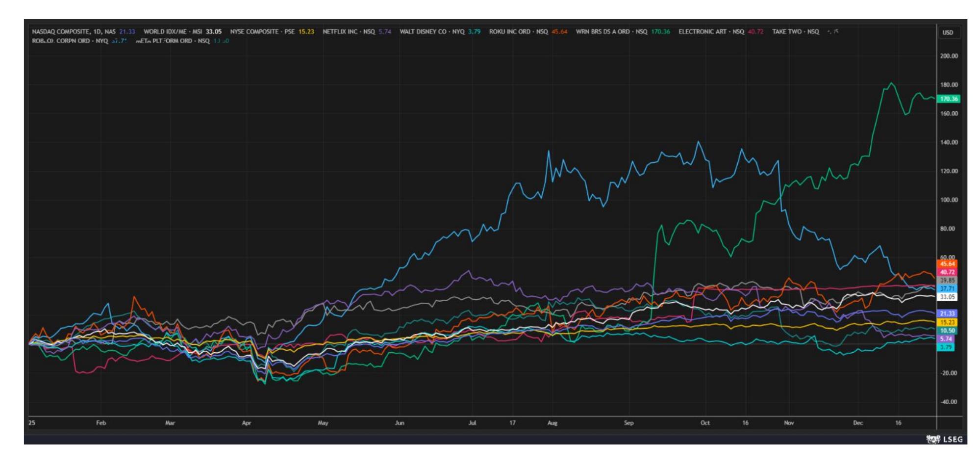This screenshot has width=980, height=468.
Task: Click the teal 10.50 price tag
Action: point(947,331)
